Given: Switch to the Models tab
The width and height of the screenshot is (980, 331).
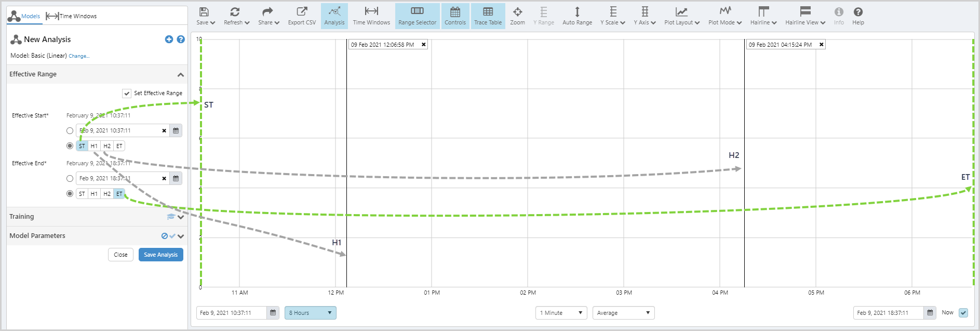Looking at the screenshot, I should click(24, 16).
